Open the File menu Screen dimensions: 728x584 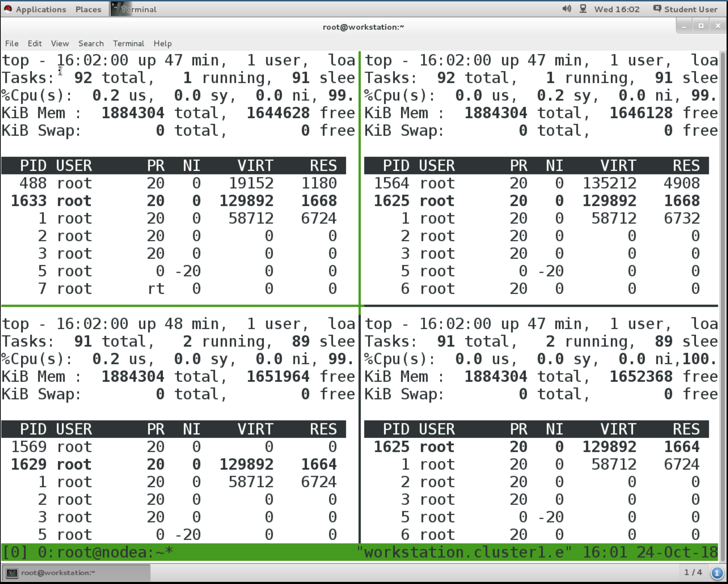[12, 43]
